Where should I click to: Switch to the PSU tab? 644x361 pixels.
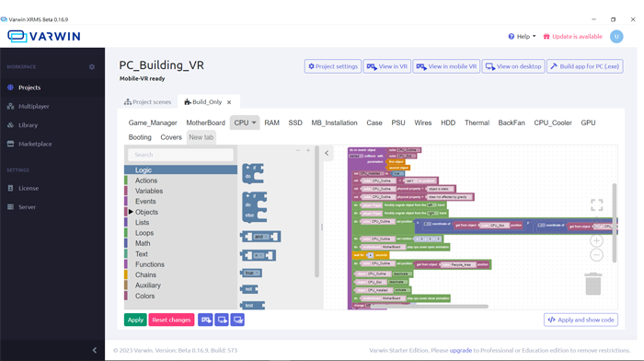tap(398, 122)
